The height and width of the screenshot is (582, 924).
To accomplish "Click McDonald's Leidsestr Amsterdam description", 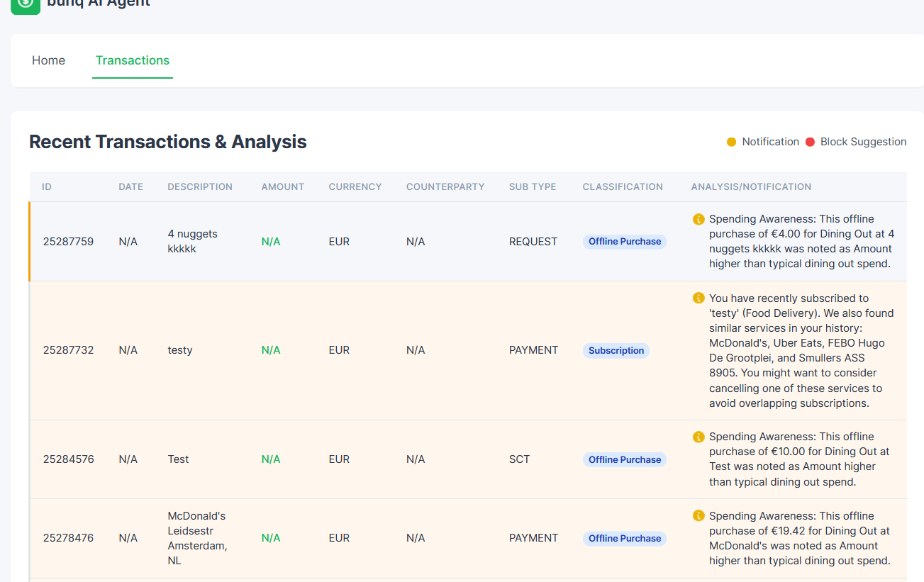I will (197, 538).
